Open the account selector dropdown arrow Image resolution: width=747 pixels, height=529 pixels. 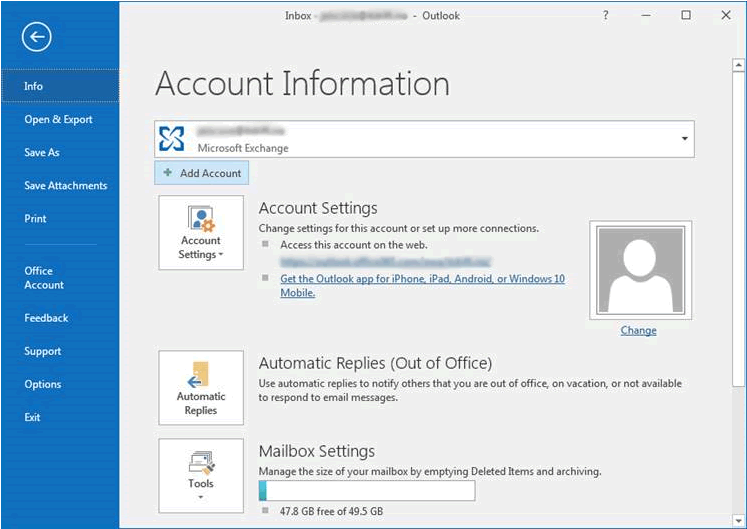coord(685,139)
